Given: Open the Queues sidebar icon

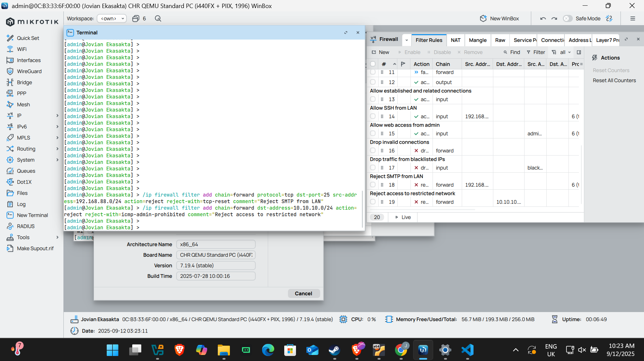Looking at the screenshot, I should [x=10, y=171].
